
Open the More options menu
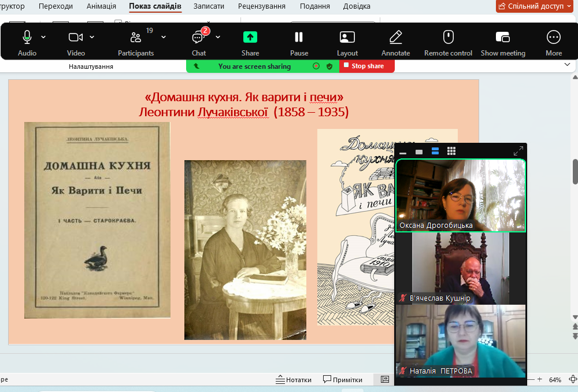click(553, 38)
